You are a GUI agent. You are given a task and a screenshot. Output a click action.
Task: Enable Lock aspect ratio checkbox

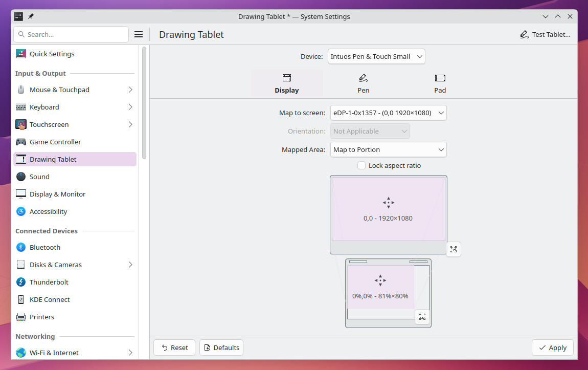tap(361, 165)
